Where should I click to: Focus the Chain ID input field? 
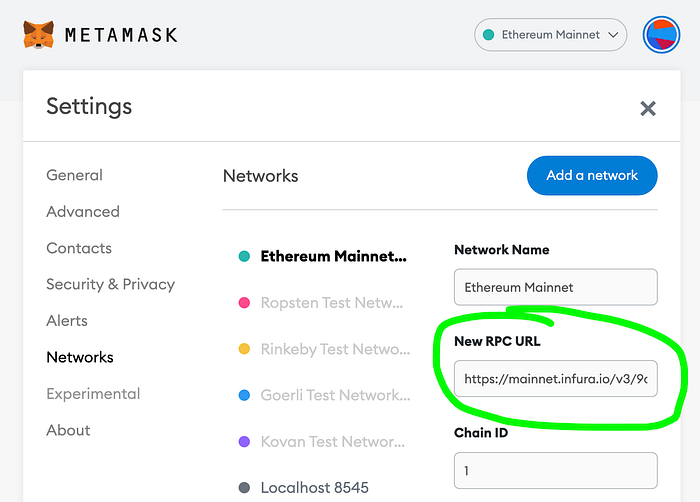click(556, 471)
